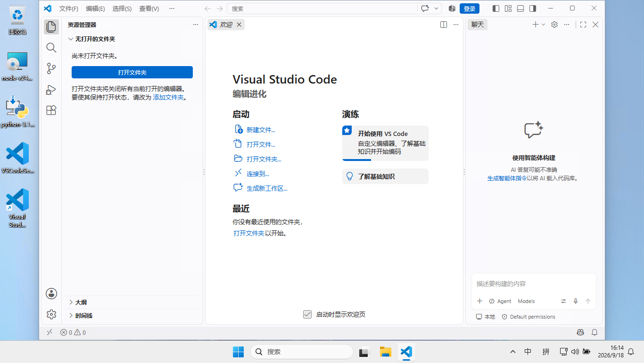The height and width of the screenshot is (363, 644).
Task: Click the Copilot chat icon in the title bar
Action: (425, 8)
